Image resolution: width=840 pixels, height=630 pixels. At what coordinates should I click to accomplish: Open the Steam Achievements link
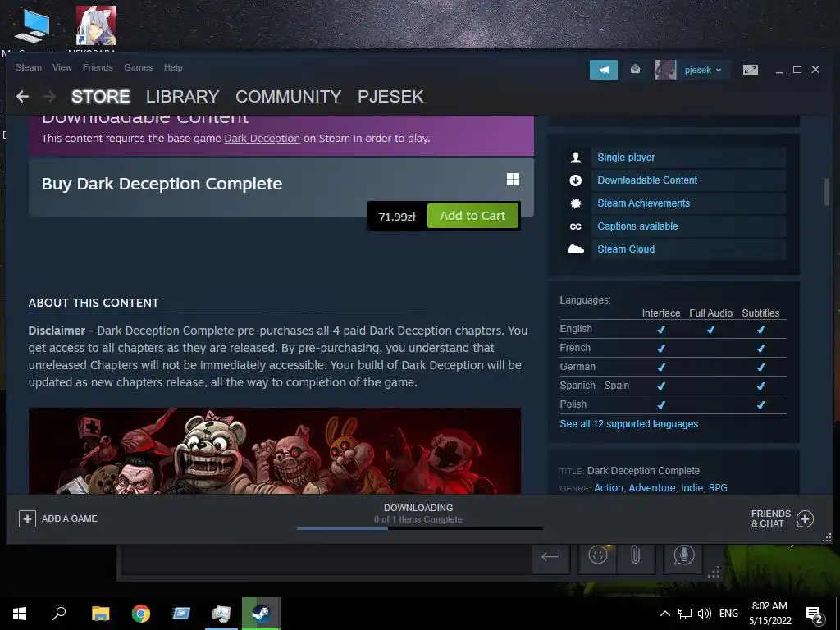coord(643,203)
